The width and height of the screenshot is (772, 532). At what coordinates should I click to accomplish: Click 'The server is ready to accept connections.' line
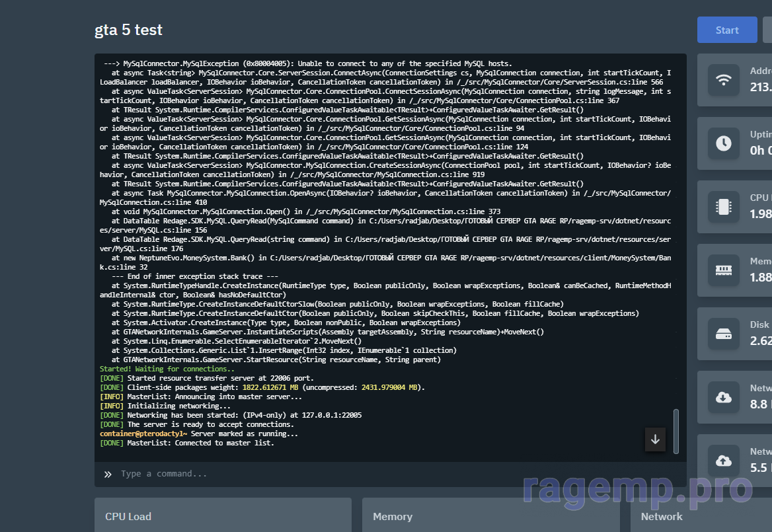pos(196,424)
